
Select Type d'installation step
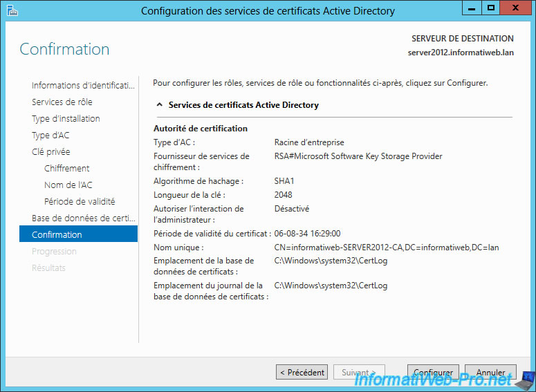point(66,119)
